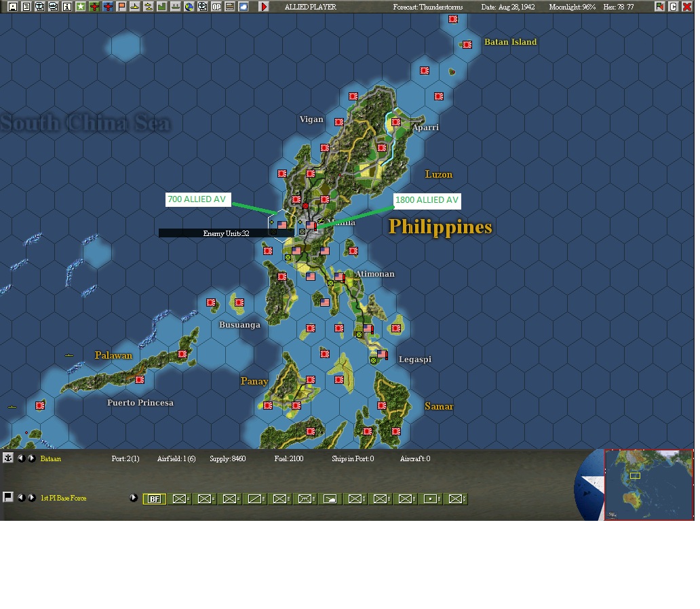The image size is (700, 609).
Task: Select the red plane on blue background icon
Action: coord(108,7)
